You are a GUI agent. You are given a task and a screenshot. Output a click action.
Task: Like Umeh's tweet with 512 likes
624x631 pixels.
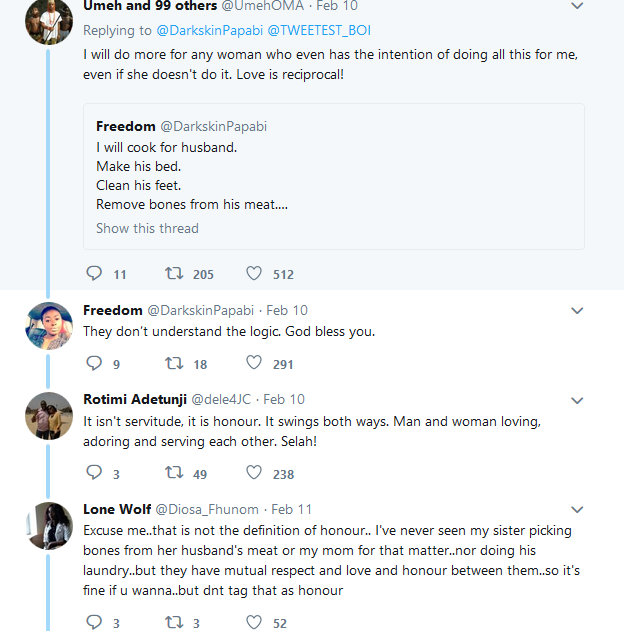pos(254,273)
